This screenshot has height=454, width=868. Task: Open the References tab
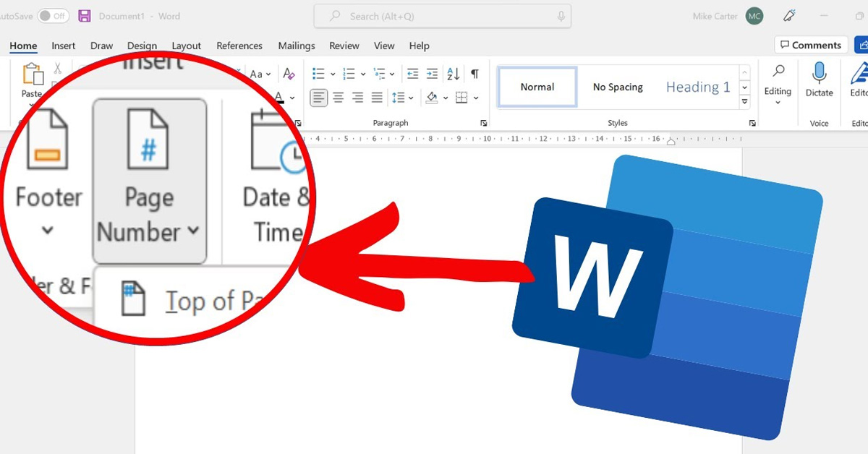(239, 46)
